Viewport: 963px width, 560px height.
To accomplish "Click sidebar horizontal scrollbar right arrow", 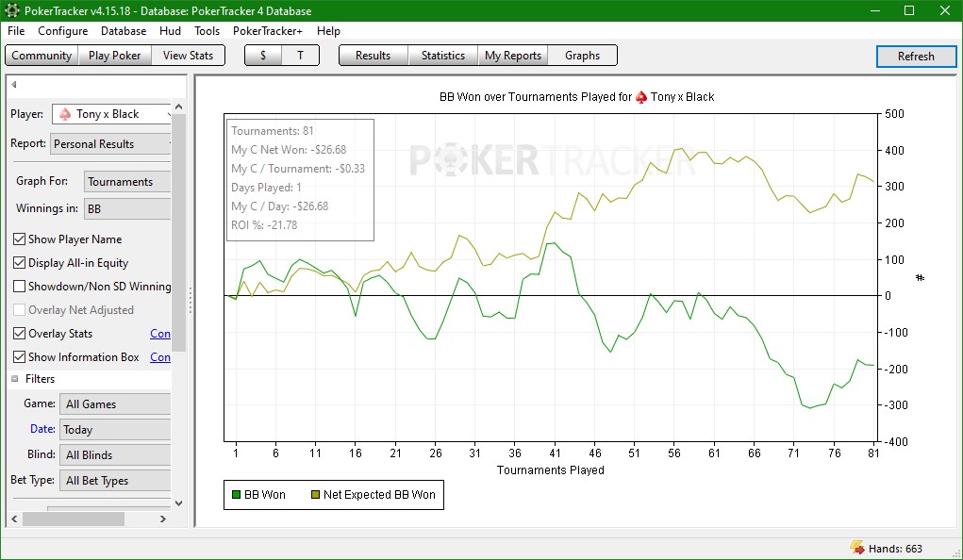I will point(163,519).
